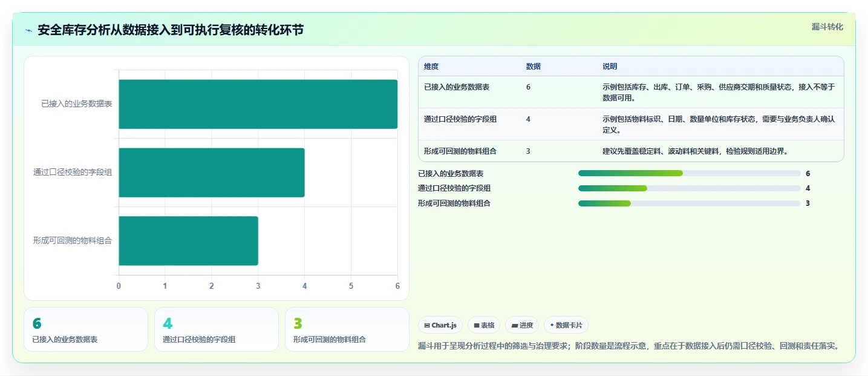Click value 3 beside the third progress bar
868x376 pixels.
tap(808, 203)
